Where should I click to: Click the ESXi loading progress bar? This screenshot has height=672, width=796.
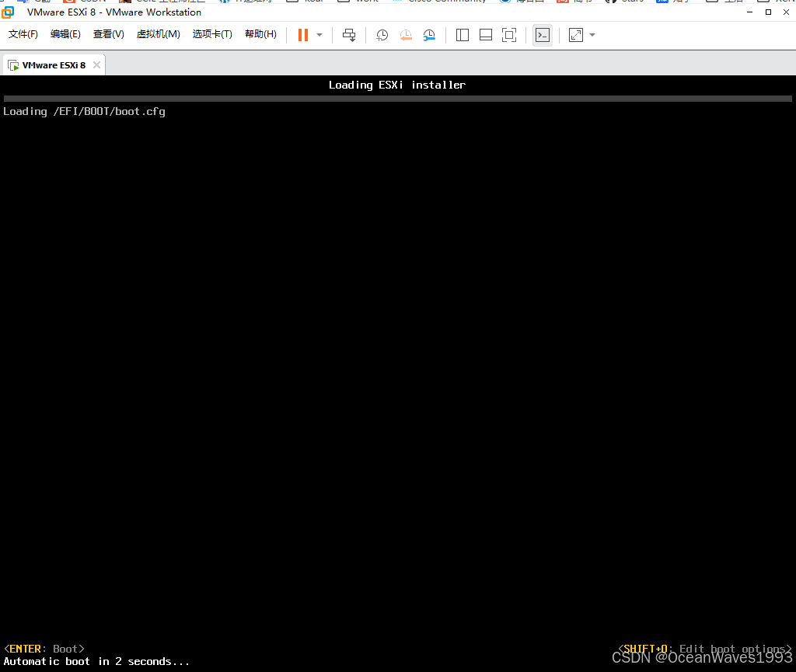[398, 99]
